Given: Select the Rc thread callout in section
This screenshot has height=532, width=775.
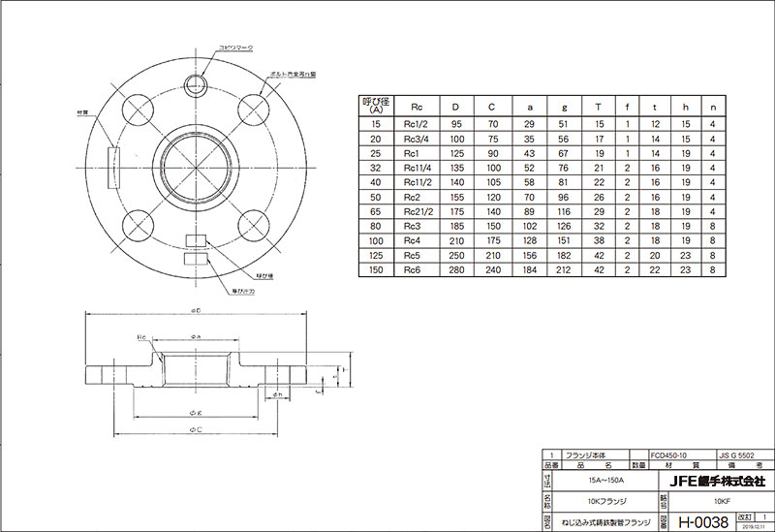Looking at the screenshot, I should pos(142,338).
